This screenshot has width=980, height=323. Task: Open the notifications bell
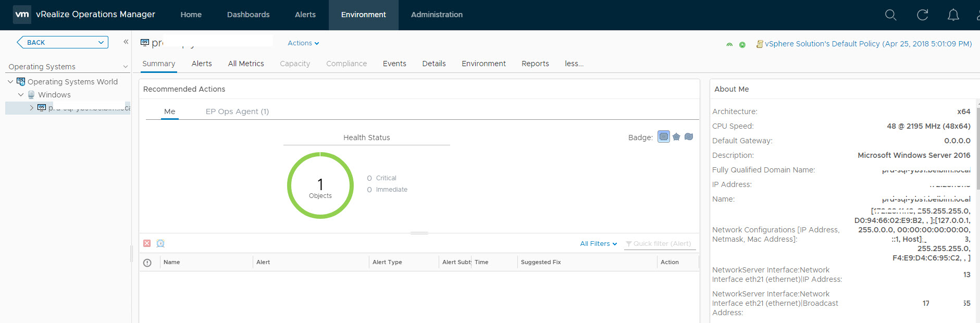[x=953, y=15]
